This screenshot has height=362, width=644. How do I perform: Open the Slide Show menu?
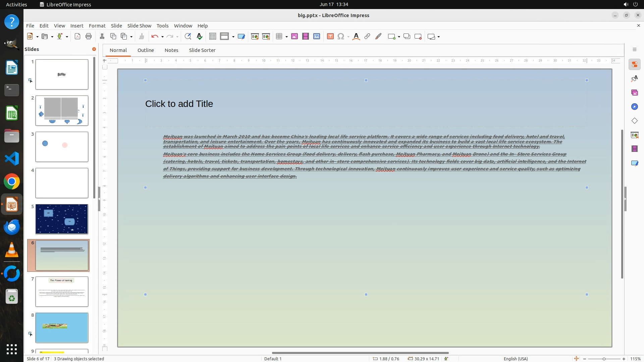coord(139,26)
